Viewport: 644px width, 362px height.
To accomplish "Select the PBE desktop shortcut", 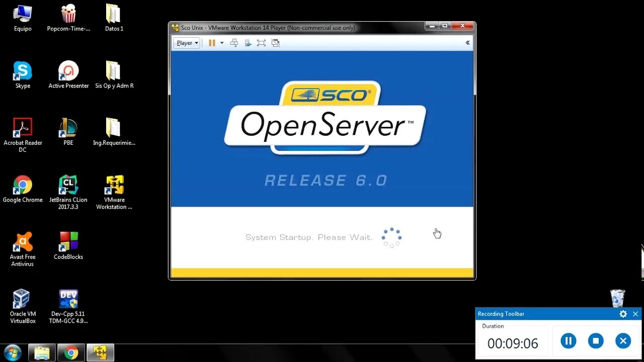I will click(x=68, y=132).
